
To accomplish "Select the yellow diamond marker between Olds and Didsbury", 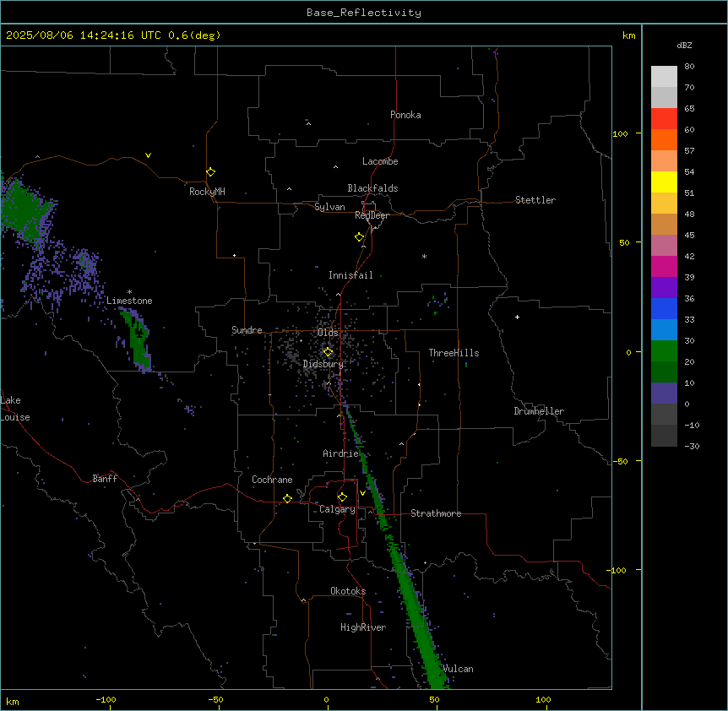I will [x=328, y=352].
